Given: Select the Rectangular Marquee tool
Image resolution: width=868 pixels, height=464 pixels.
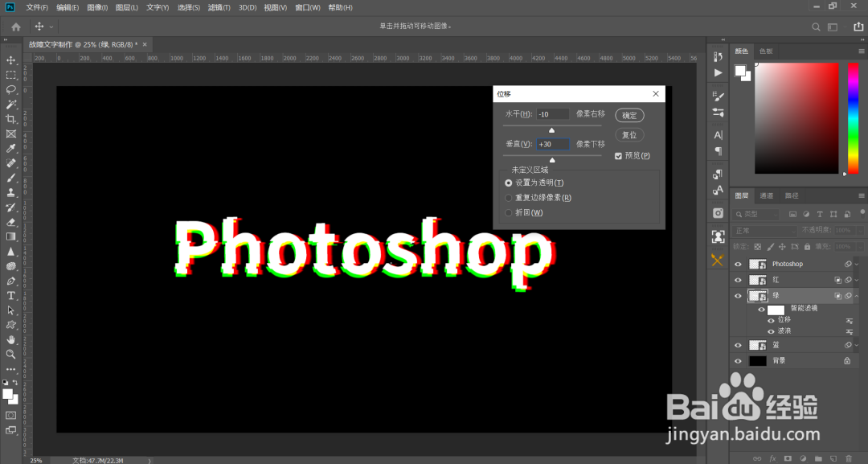Looking at the screenshot, I should (11, 75).
